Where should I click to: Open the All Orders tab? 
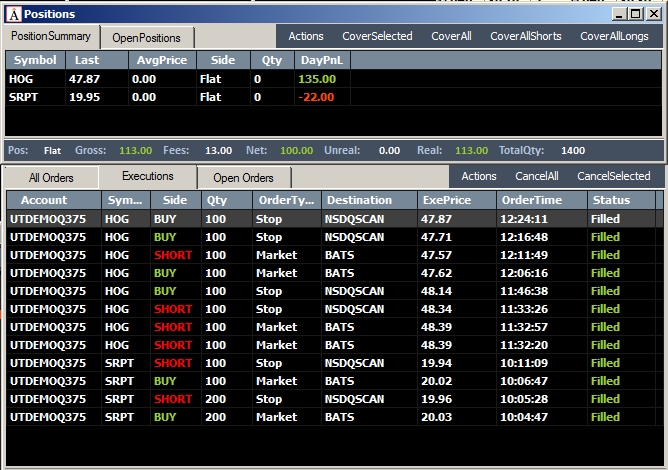[x=51, y=178]
